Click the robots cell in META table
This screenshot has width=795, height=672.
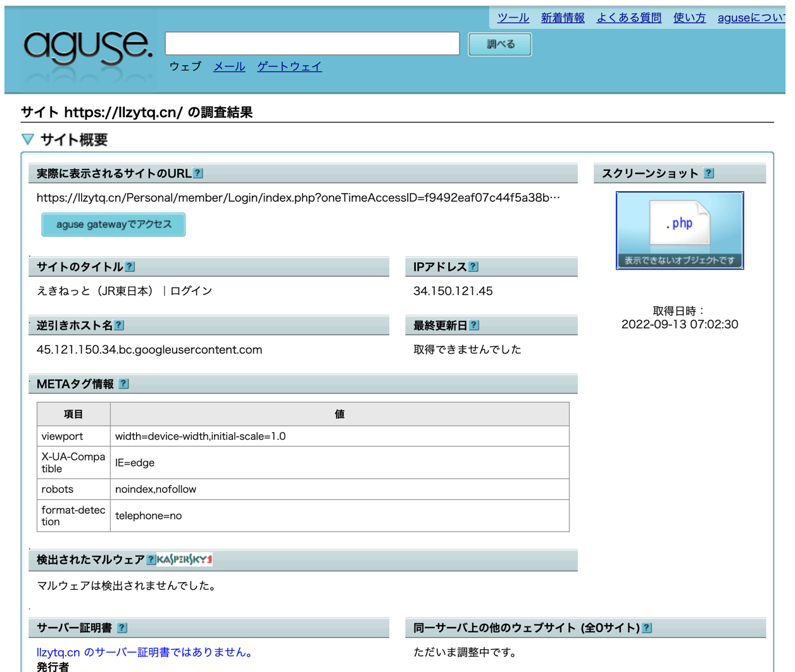pos(73,489)
